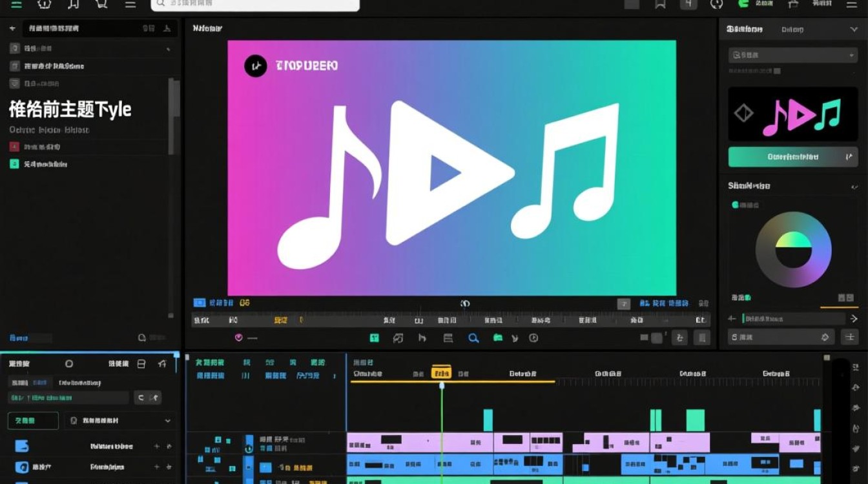Click the green folder icon below the preview
Screen dimensions: 868x484
click(498, 338)
